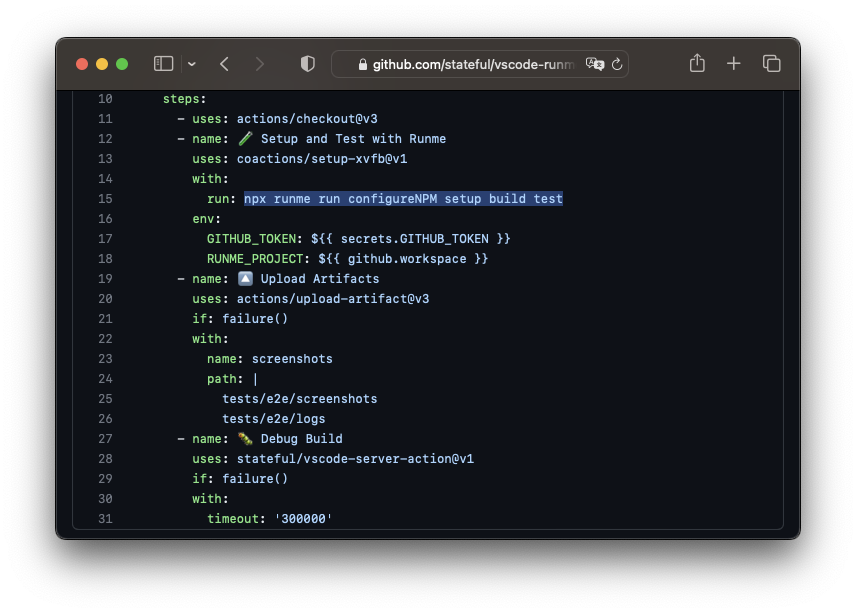The height and width of the screenshot is (613, 856).
Task: Open the Share menu
Action: tap(697, 63)
